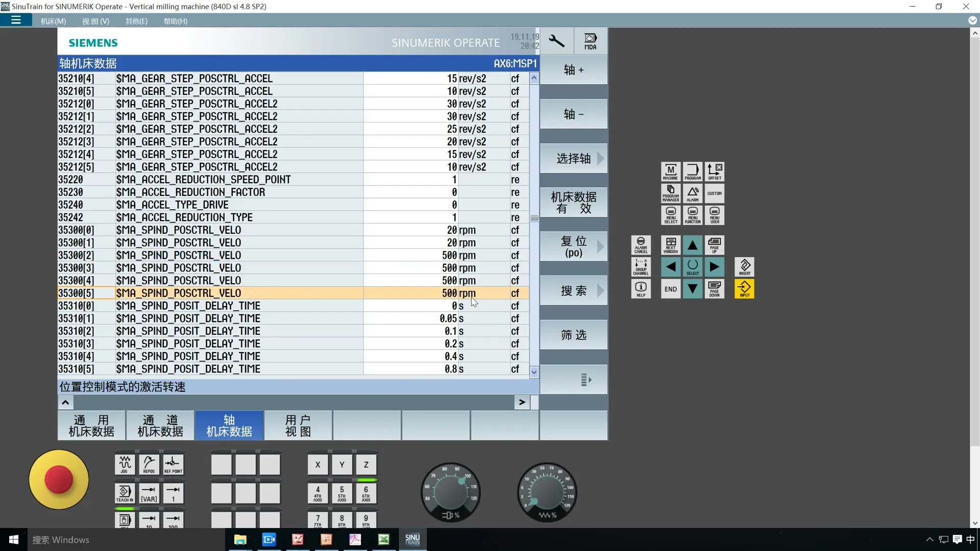Expand the 搜索 softkey submenu
This screenshot has width=980, height=551.
coord(574,291)
